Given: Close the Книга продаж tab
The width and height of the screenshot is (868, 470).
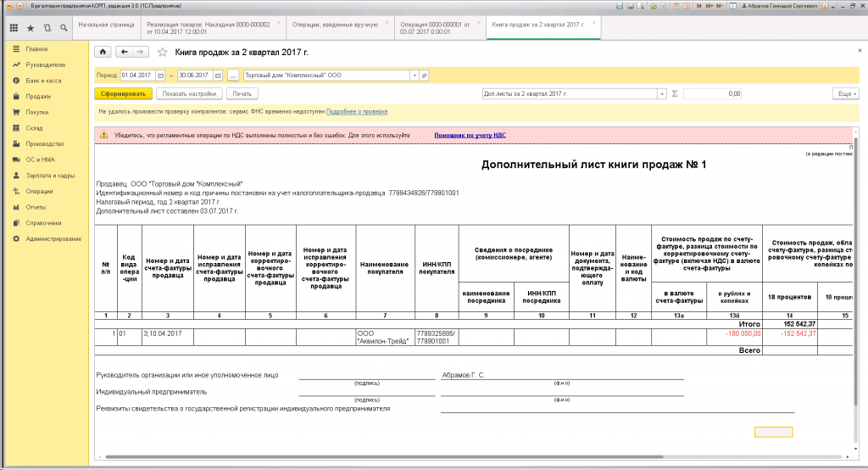Looking at the screenshot, I should click(593, 23).
